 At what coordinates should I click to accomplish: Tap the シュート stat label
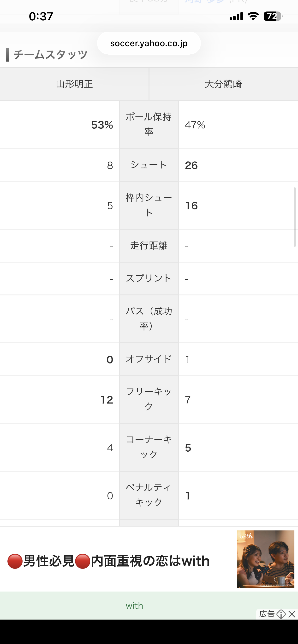[x=149, y=165]
